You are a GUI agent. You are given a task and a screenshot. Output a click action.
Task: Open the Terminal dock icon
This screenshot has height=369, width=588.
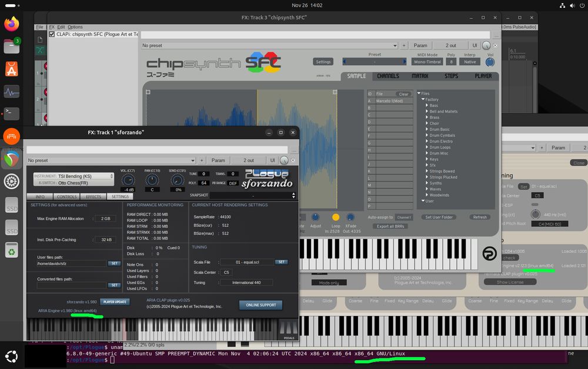(12, 113)
